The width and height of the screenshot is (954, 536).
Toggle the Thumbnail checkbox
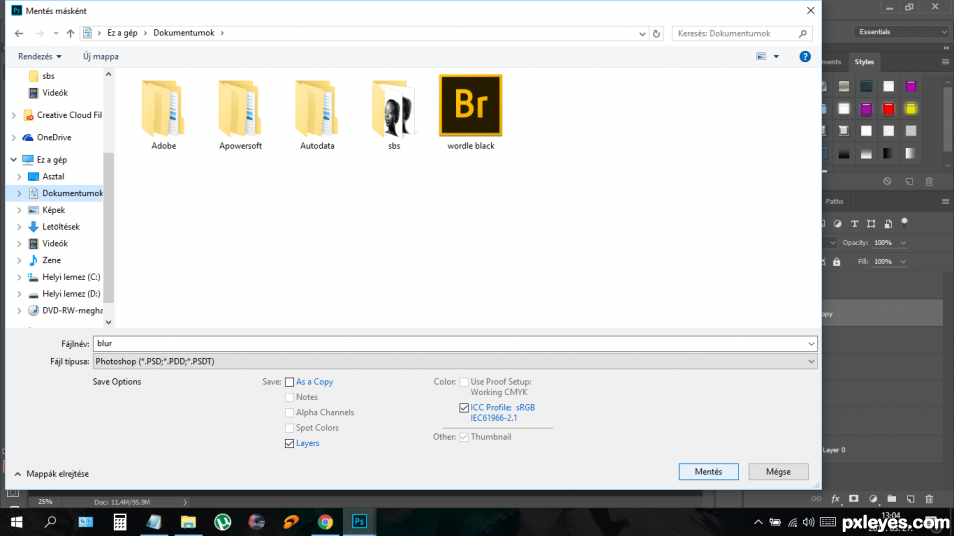coord(464,437)
